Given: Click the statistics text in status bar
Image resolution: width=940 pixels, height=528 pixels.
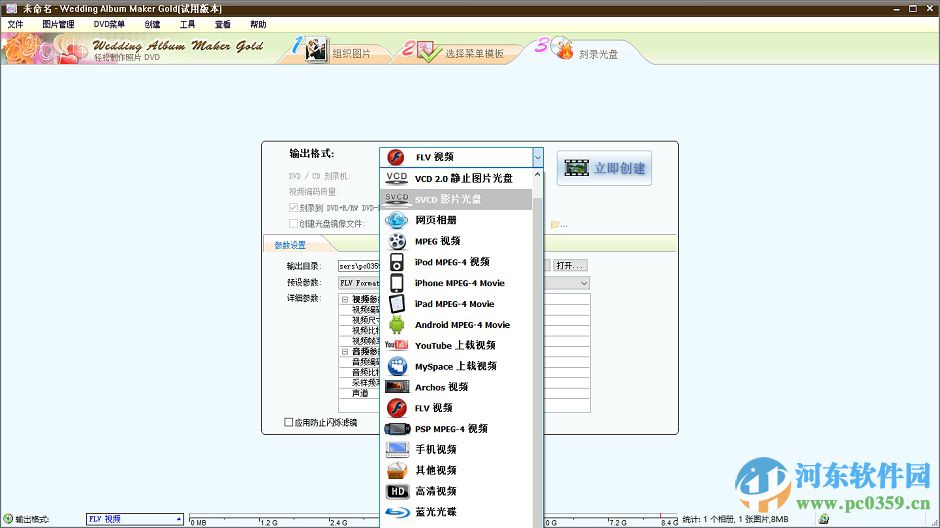Looking at the screenshot, I should click(x=735, y=519).
